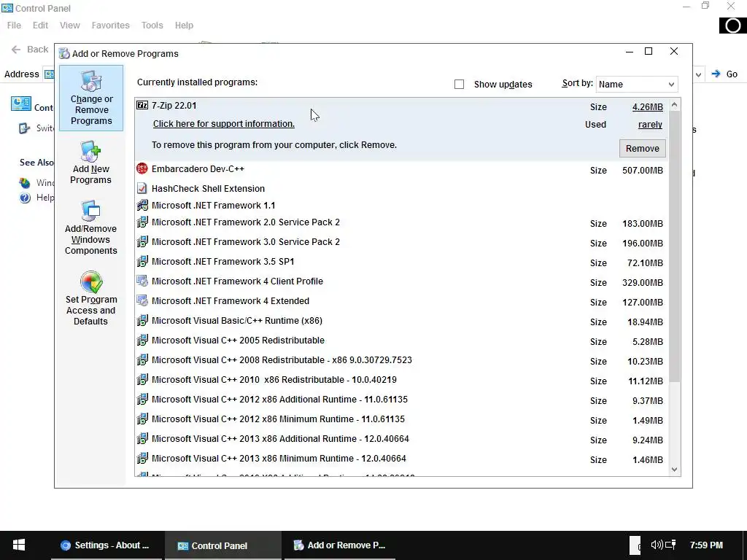Click the .NET Framework 1.1 icon
Viewport: 747px width, 560px height.
142,205
